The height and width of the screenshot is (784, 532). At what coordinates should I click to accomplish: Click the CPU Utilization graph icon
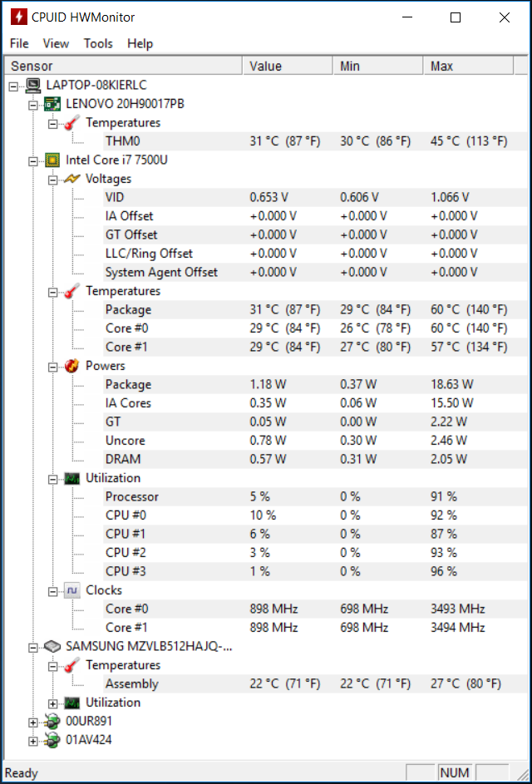click(72, 479)
